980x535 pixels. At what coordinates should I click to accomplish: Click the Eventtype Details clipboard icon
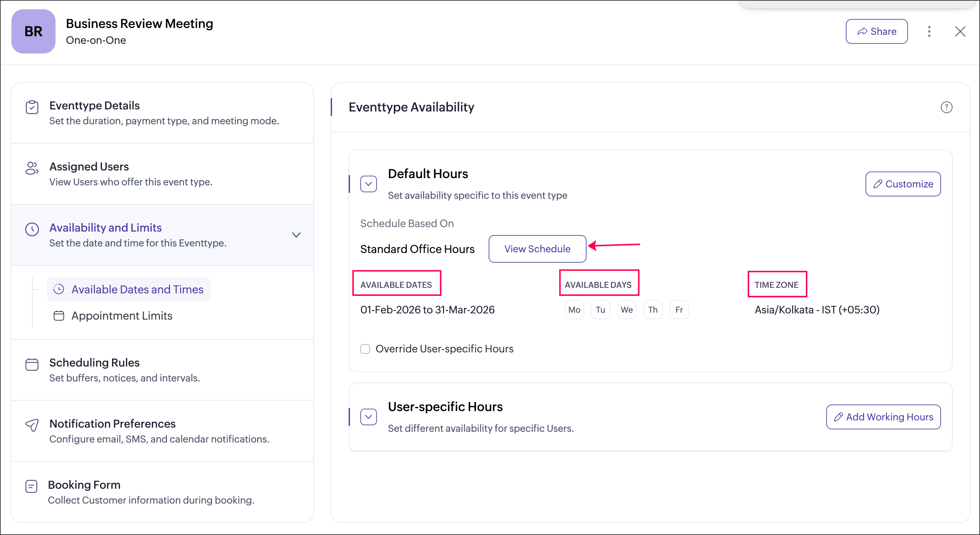32,107
